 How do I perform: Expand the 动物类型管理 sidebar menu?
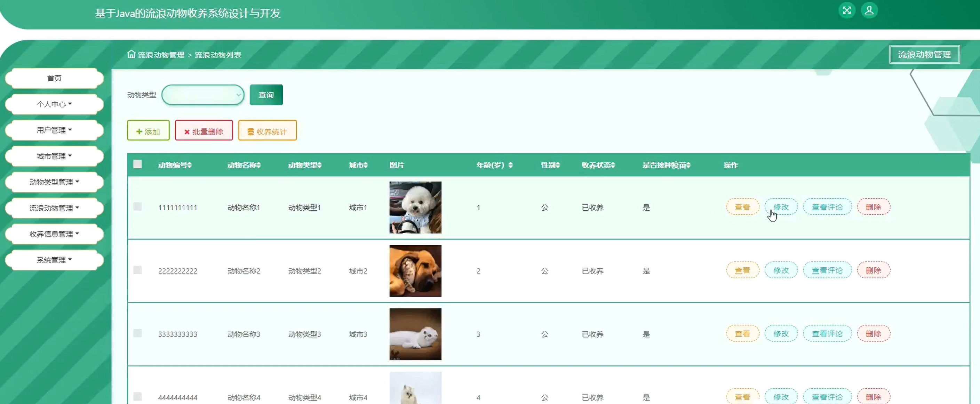[54, 182]
